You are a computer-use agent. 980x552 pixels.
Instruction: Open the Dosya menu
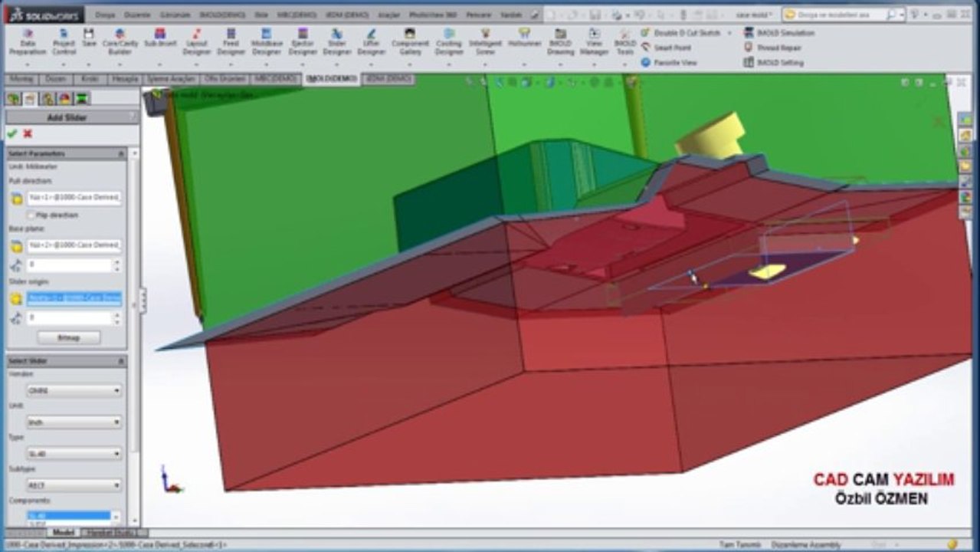tap(105, 15)
